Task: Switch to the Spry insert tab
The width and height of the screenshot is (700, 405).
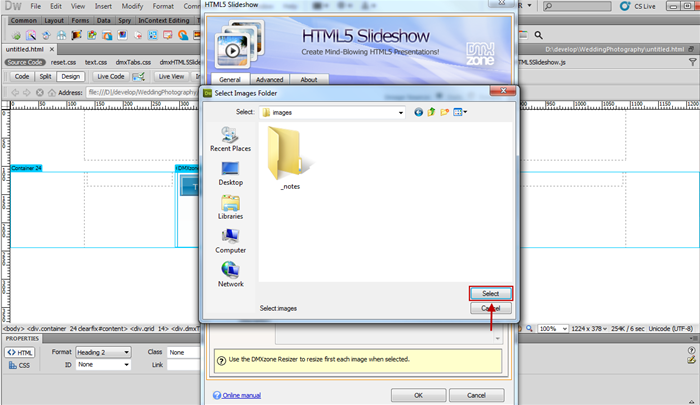Action: [125, 21]
